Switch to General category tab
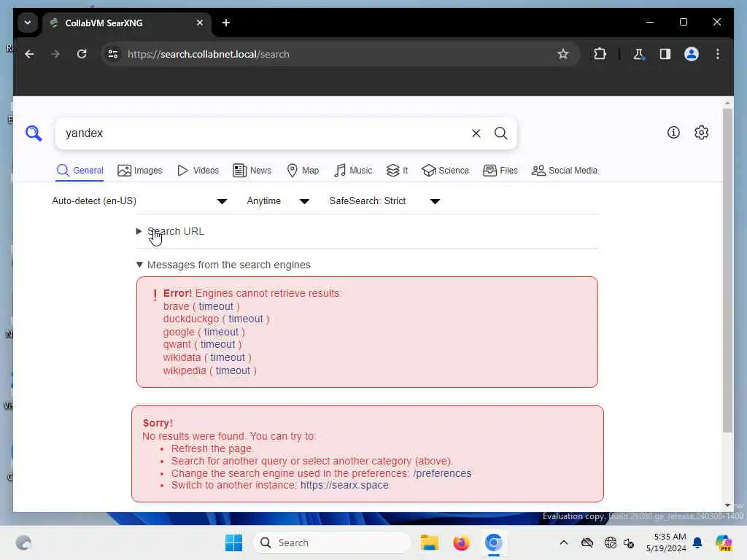747x560 pixels. point(80,171)
